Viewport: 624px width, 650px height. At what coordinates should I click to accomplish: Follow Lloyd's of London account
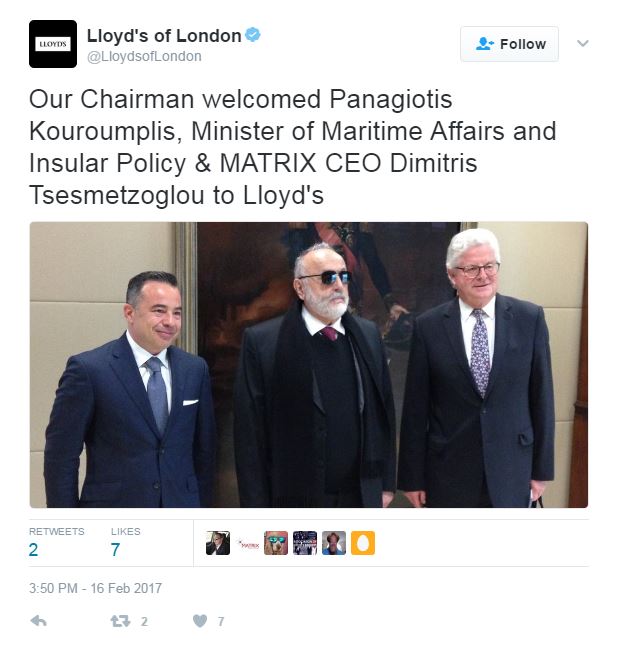point(510,44)
